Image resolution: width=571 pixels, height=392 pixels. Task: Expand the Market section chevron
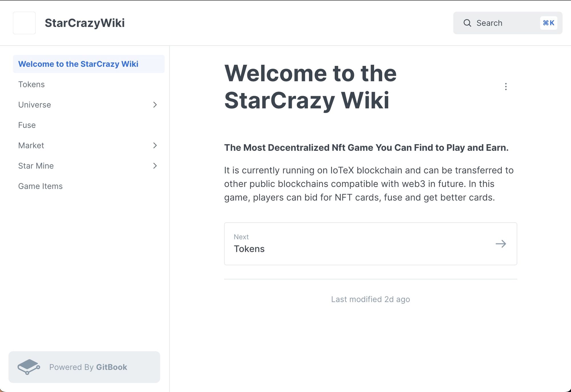click(155, 146)
